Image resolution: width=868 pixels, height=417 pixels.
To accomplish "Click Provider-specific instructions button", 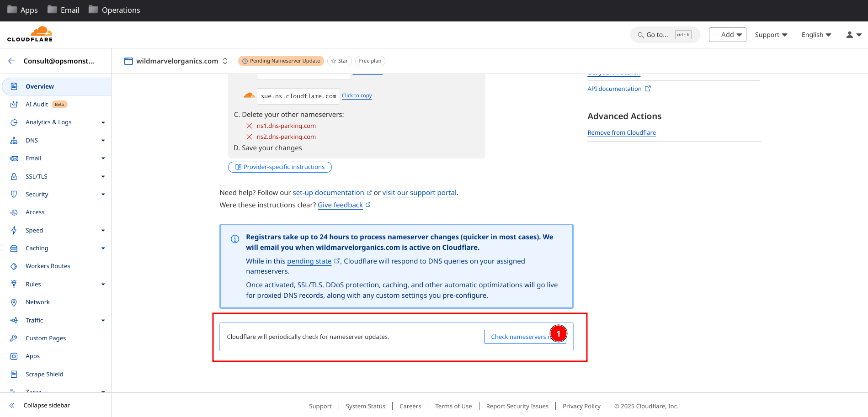I will (x=280, y=167).
